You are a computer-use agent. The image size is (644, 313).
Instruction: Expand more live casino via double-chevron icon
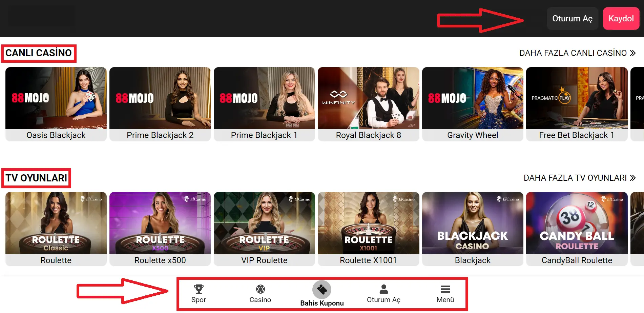coord(633,53)
